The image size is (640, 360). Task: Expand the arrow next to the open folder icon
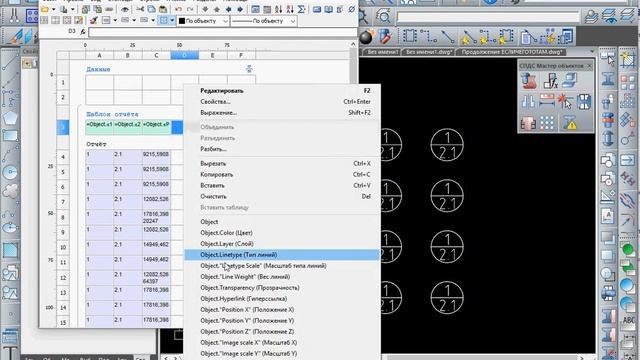[x=53, y=9]
